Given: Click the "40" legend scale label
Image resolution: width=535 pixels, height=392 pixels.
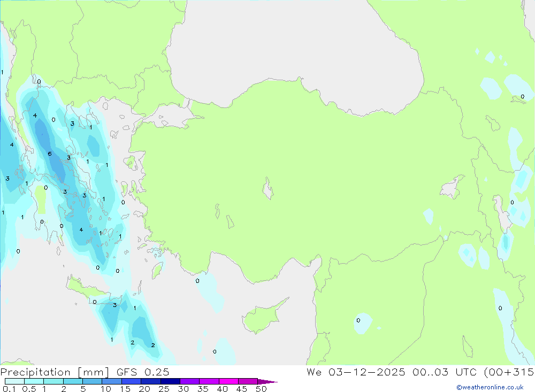Looking at the screenshot, I should [222, 389].
